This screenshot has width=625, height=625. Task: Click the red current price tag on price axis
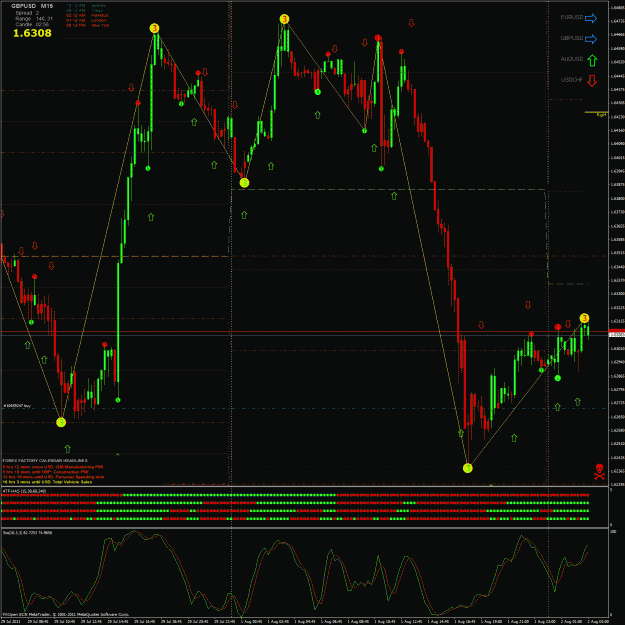[x=617, y=331]
